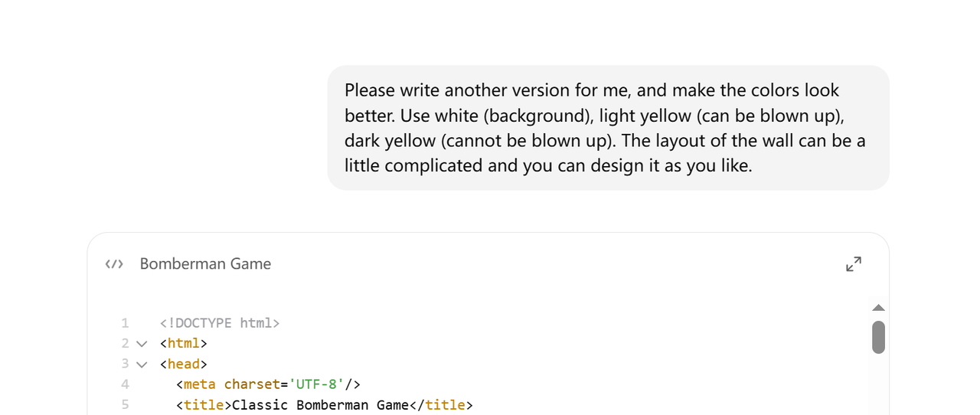Select line number 2 in gutter
980x415 pixels.
pyautogui.click(x=125, y=344)
